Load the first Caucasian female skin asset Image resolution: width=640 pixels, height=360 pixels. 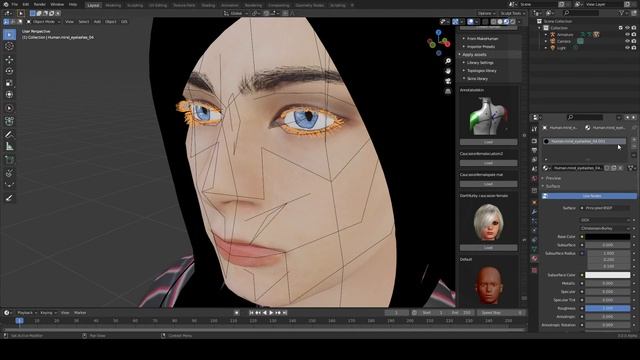coord(489,163)
